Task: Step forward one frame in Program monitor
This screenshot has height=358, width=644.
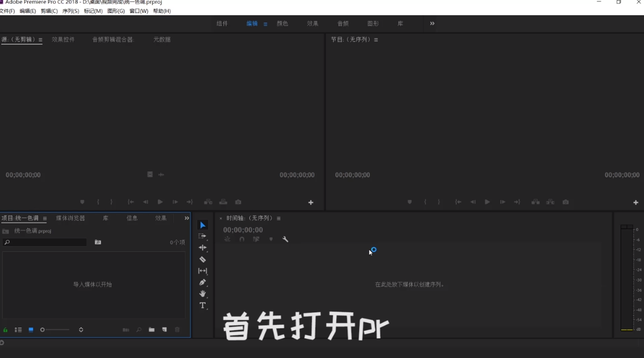Action: pos(503,202)
